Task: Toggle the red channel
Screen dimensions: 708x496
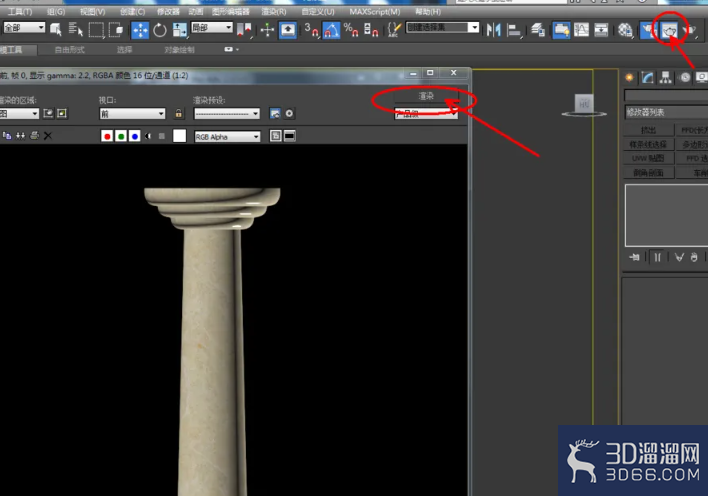Action: tap(107, 136)
